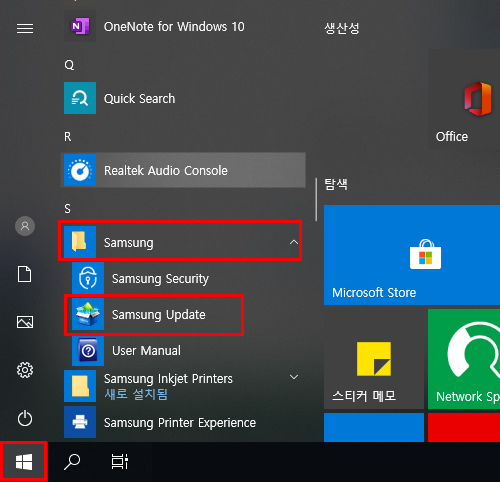Click OneNote for Windows 10 text label
The width and height of the screenshot is (500, 482).
coord(174,27)
